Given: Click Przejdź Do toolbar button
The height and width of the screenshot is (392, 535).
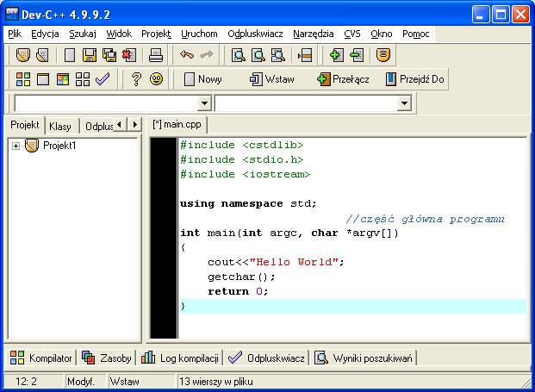Looking at the screenshot, I should click(x=415, y=79).
